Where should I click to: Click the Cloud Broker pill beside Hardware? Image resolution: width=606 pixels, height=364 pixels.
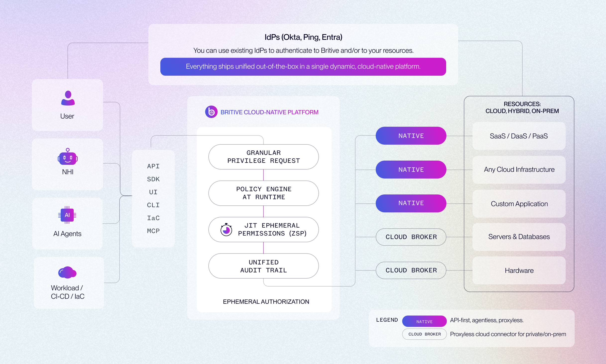[411, 270]
